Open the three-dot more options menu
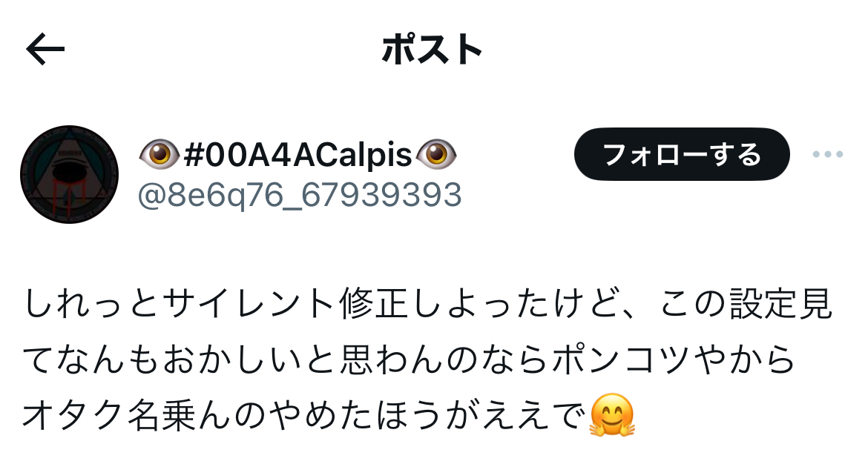This screenshot has height=464, width=868. tap(828, 154)
